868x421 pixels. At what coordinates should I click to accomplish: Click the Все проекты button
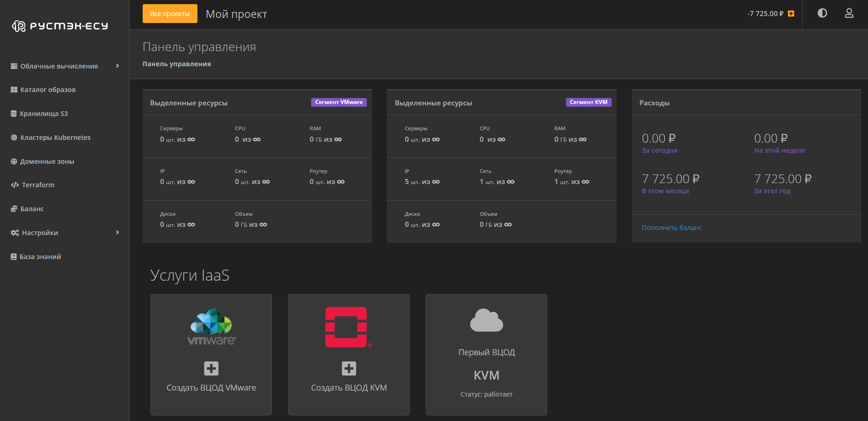170,14
